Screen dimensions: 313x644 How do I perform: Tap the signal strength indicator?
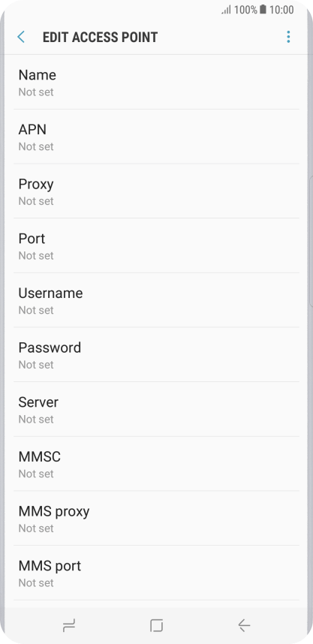tap(227, 10)
